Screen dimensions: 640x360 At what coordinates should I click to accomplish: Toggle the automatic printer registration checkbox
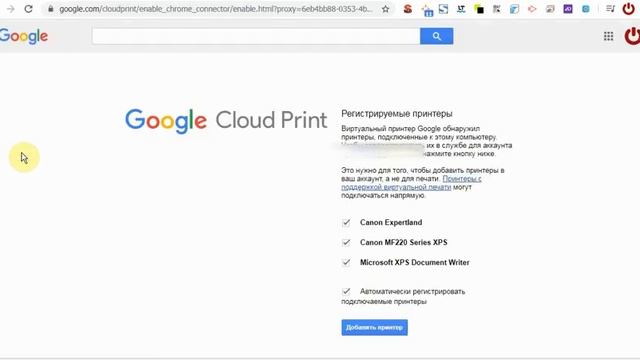346,291
